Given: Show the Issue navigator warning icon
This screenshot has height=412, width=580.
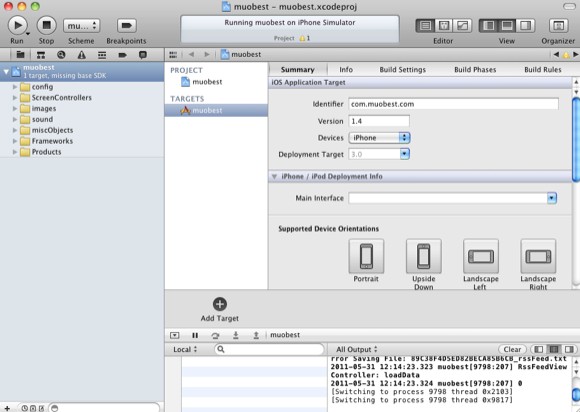Looking at the screenshot, I should (x=81, y=55).
